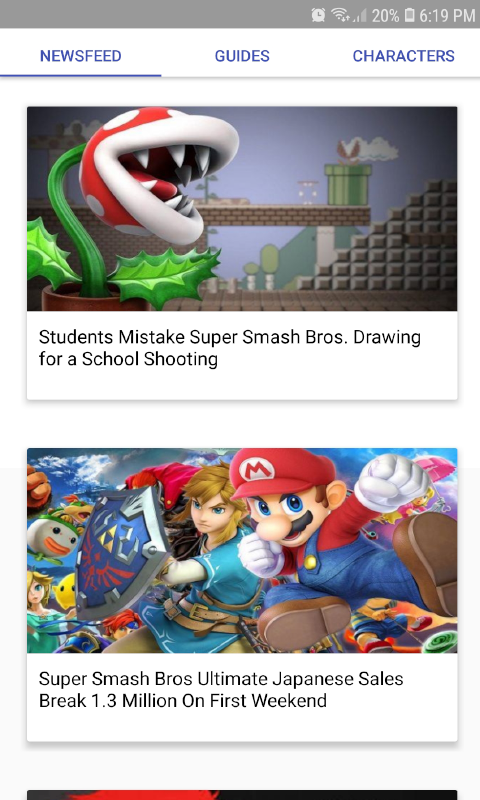Viewport: 480px width, 800px height.
Task: Tap the green warp pipe in background
Action: (347, 185)
